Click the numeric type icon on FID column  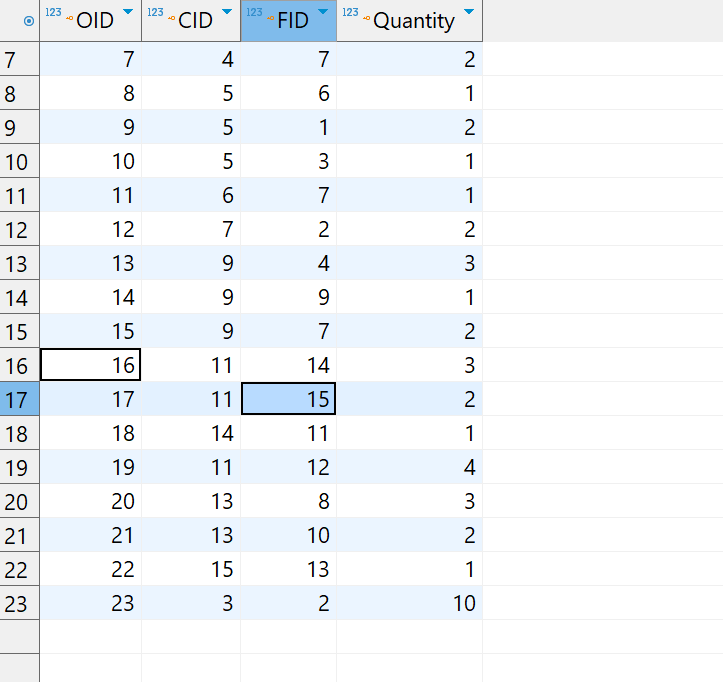point(254,13)
